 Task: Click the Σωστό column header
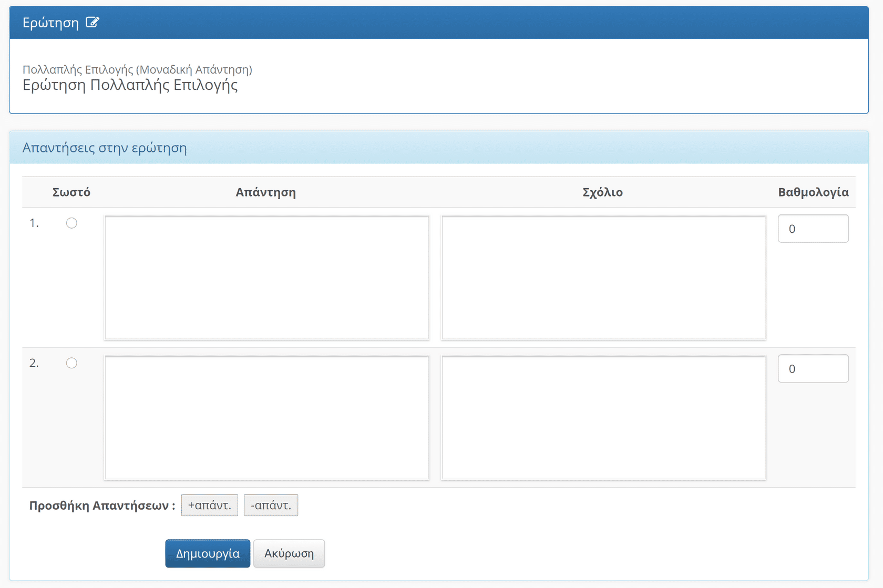click(x=71, y=192)
